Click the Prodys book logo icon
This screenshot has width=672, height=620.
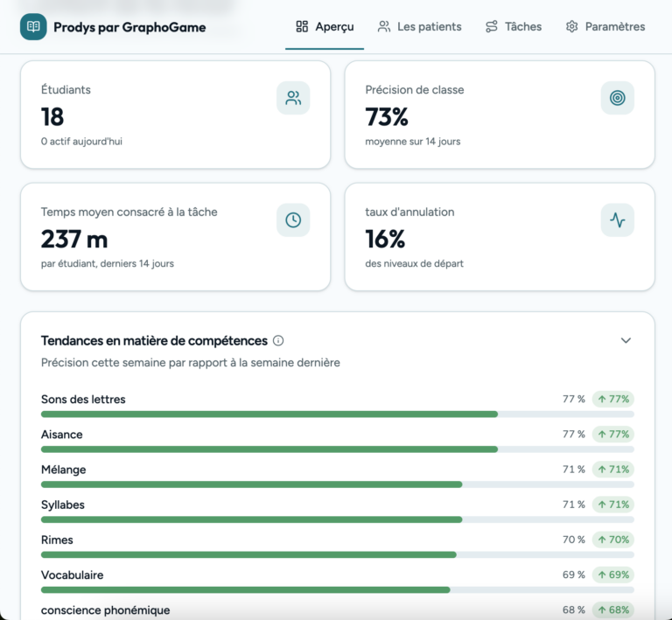(x=33, y=27)
